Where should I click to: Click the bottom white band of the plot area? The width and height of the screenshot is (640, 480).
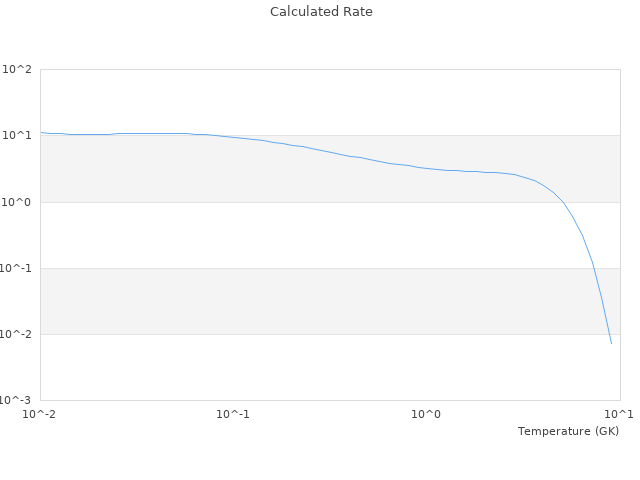point(300,367)
